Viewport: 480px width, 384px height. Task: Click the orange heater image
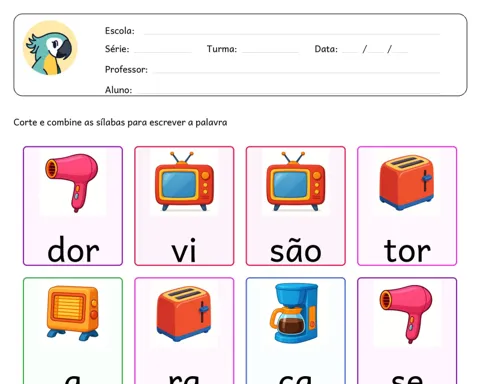(x=73, y=313)
